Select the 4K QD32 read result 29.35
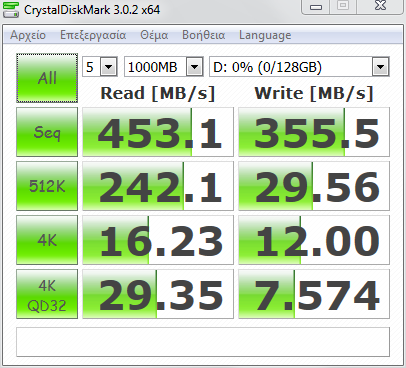 point(158,294)
